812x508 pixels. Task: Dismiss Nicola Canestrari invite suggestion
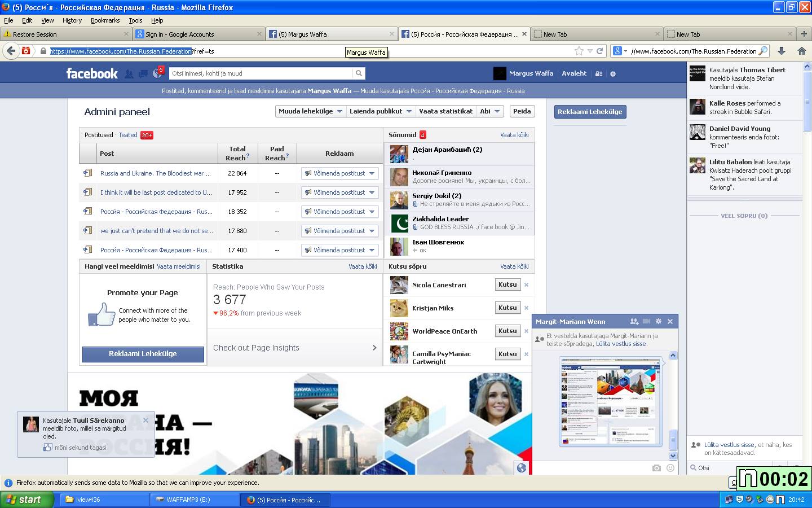point(526,285)
